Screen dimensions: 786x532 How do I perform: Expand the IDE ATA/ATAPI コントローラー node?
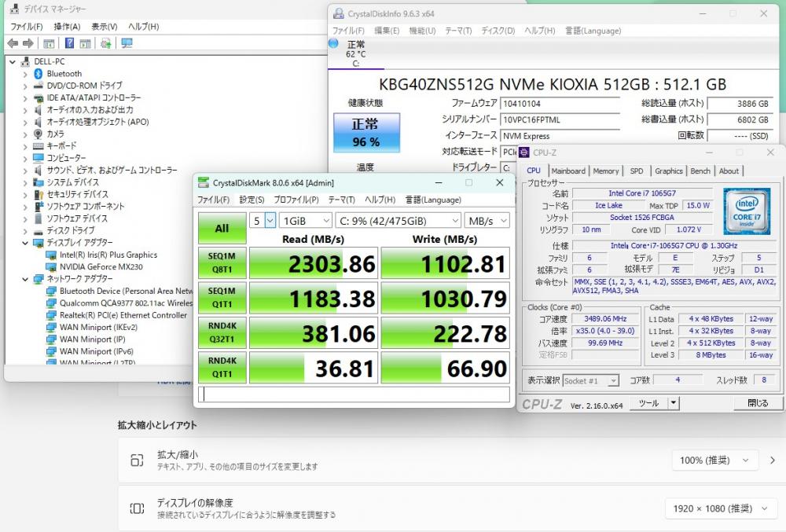(x=25, y=97)
